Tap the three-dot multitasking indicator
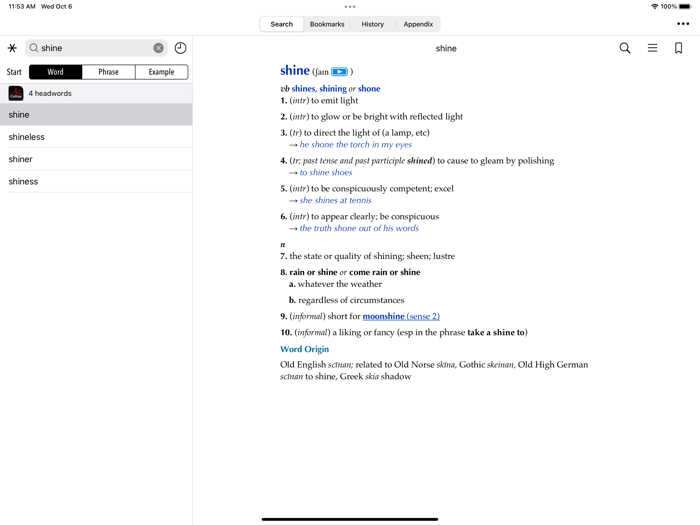The height and width of the screenshot is (525, 700). click(350, 7)
